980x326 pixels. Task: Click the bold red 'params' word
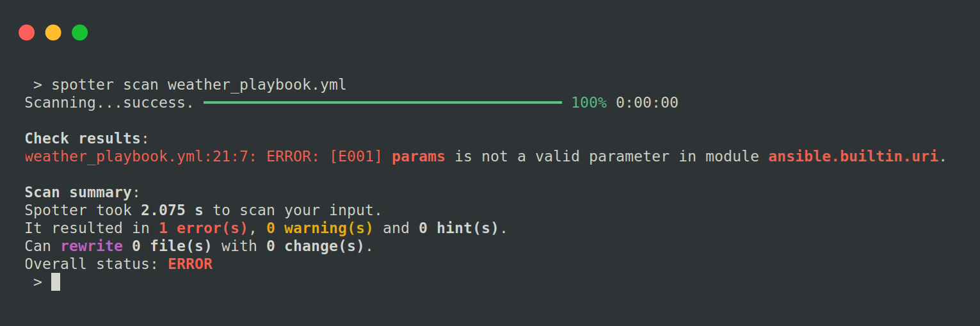[x=418, y=156]
